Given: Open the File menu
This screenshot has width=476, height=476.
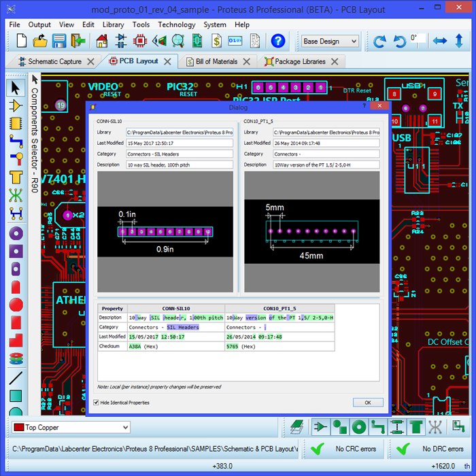Looking at the screenshot, I should [x=14, y=24].
